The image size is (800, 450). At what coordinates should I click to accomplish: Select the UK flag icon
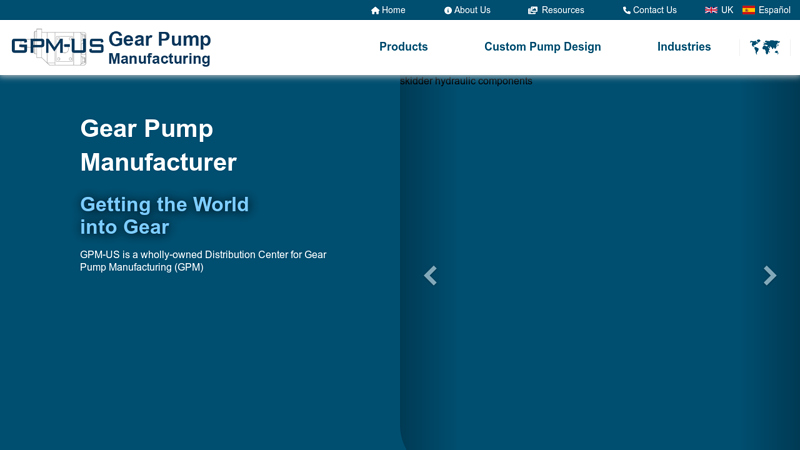[711, 10]
